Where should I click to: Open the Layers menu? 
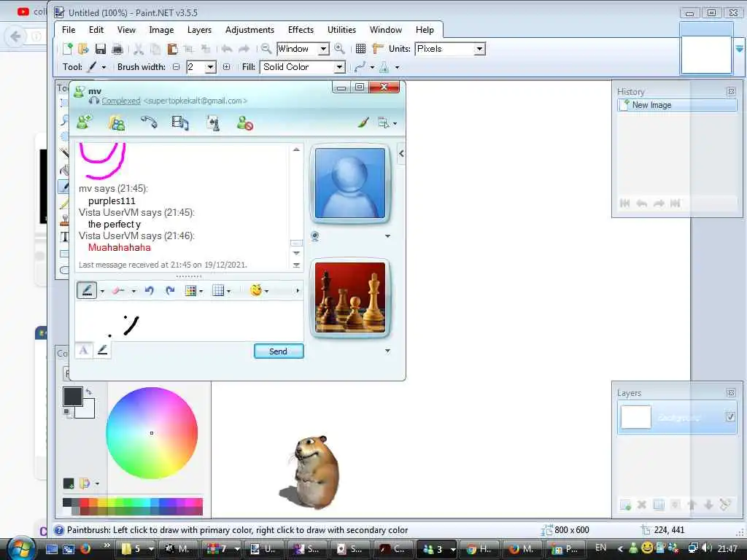pyautogui.click(x=199, y=29)
